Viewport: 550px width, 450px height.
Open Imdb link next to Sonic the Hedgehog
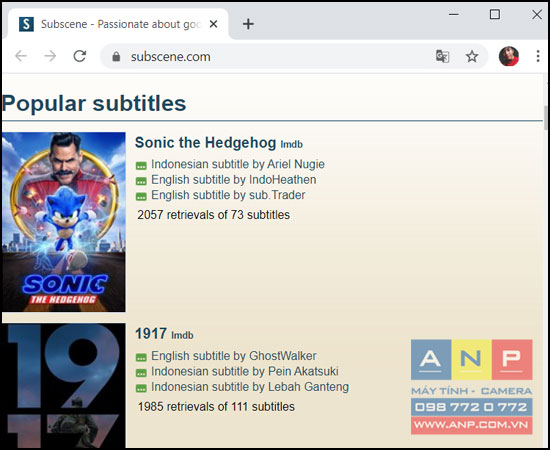291,144
